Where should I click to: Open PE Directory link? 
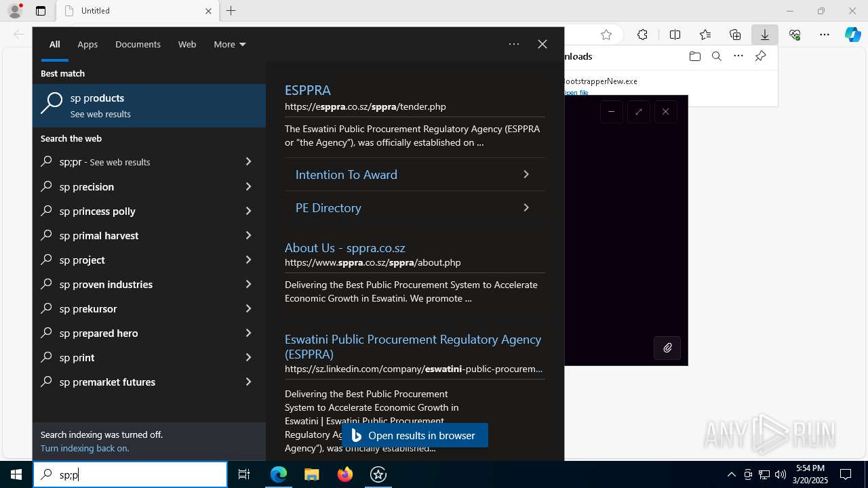click(414, 207)
